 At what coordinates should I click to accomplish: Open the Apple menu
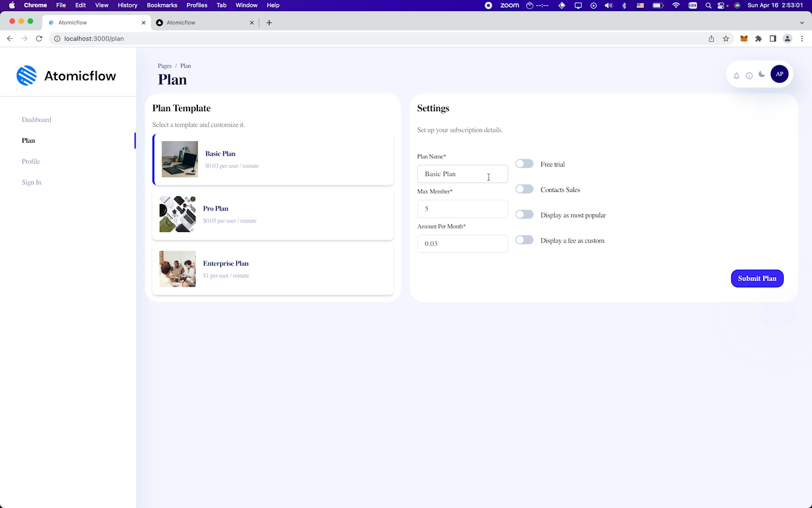pyautogui.click(x=12, y=5)
